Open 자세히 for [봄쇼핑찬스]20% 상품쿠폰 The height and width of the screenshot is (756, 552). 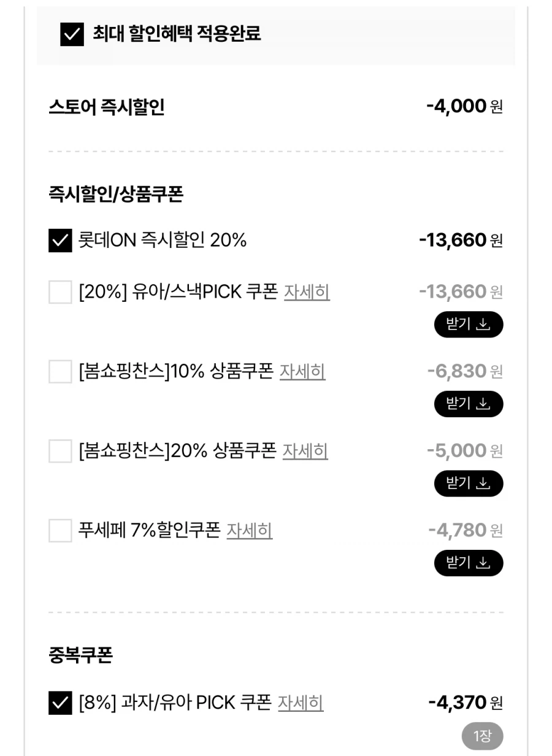[305, 451]
